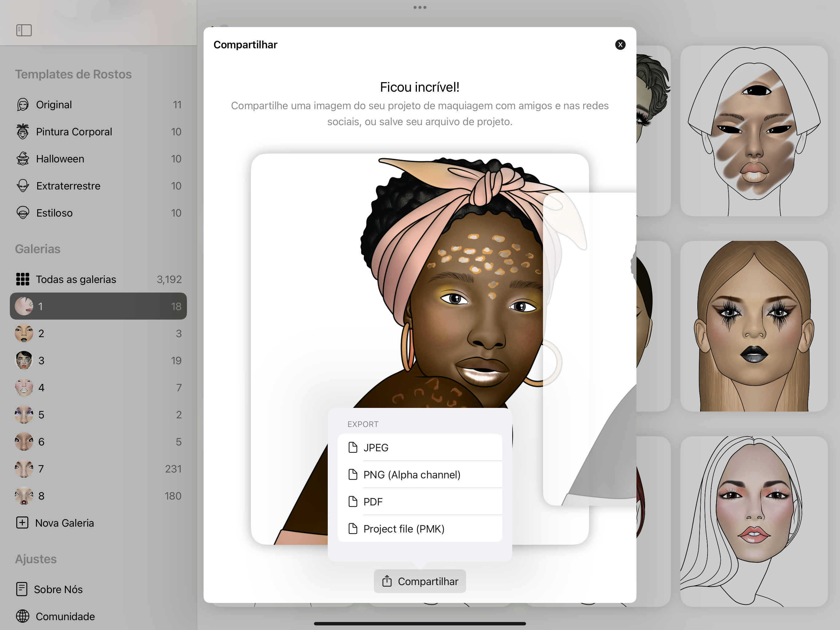Open gallery 3 with 19 items
Screen dimensions: 840x630
(98, 360)
